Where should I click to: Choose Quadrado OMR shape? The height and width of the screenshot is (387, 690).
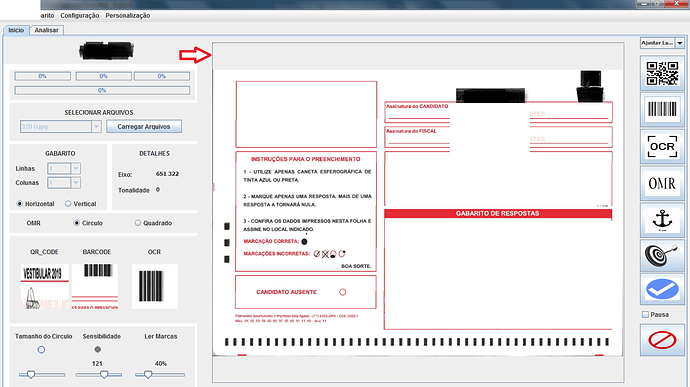pyautogui.click(x=138, y=223)
